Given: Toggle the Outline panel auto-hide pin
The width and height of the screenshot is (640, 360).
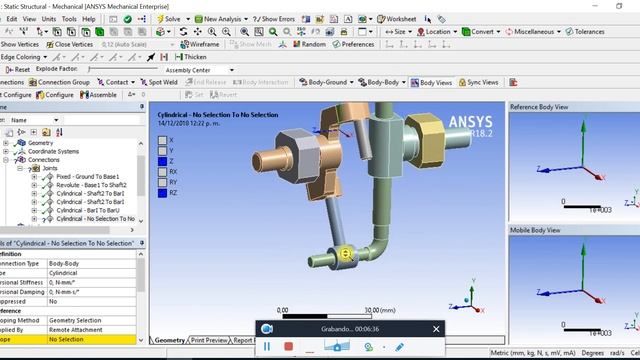Looking at the screenshot, I should click(142, 107).
